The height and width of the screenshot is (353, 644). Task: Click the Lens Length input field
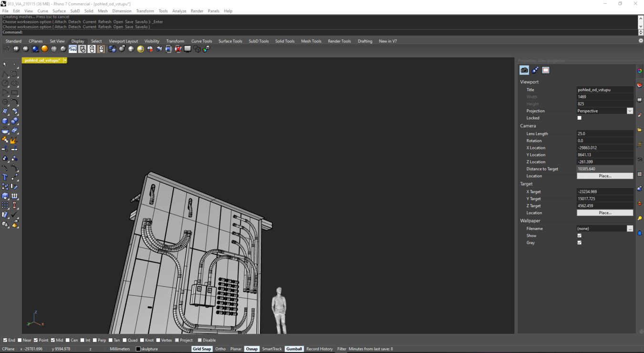pyautogui.click(x=604, y=134)
